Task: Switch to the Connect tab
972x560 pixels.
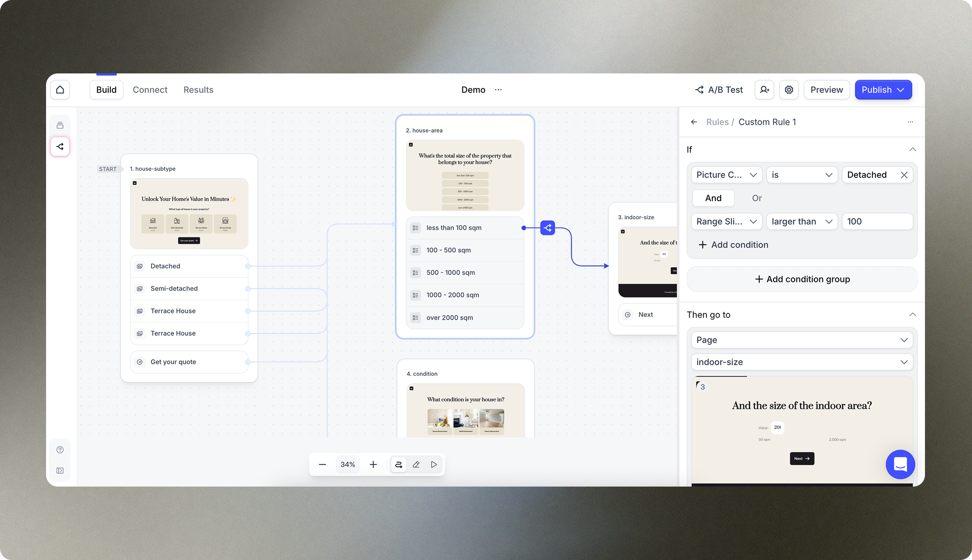Action: click(x=150, y=90)
